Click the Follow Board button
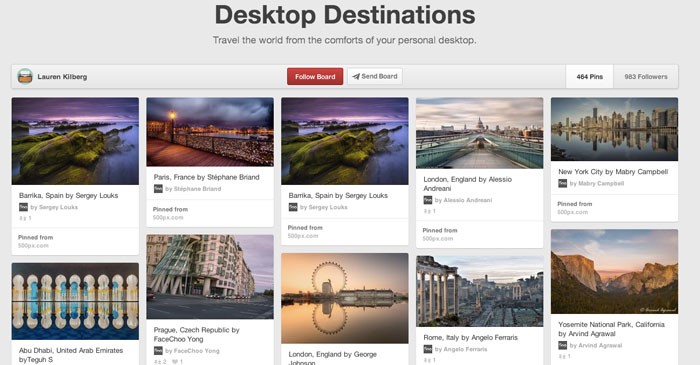 (x=315, y=76)
